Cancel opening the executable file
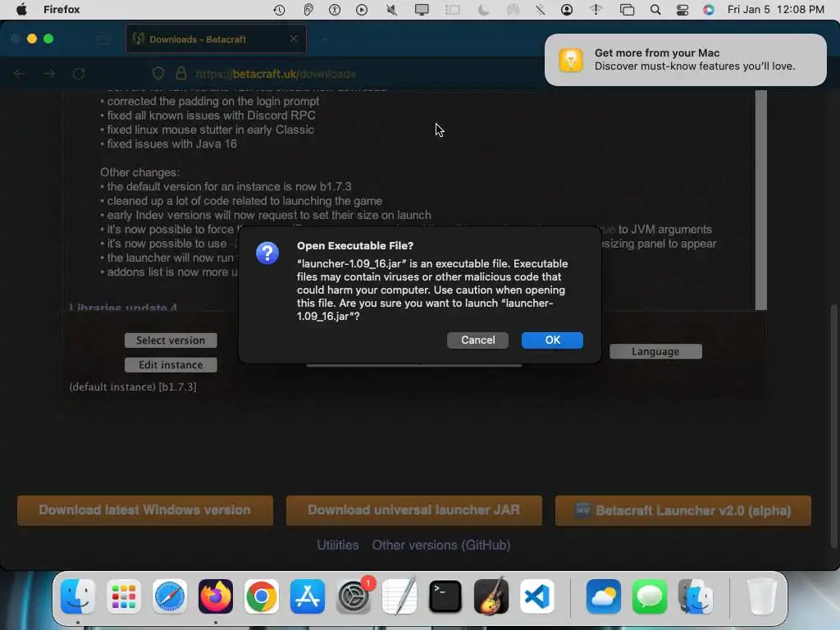This screenshot has width=840, height=630. [477, 340]
